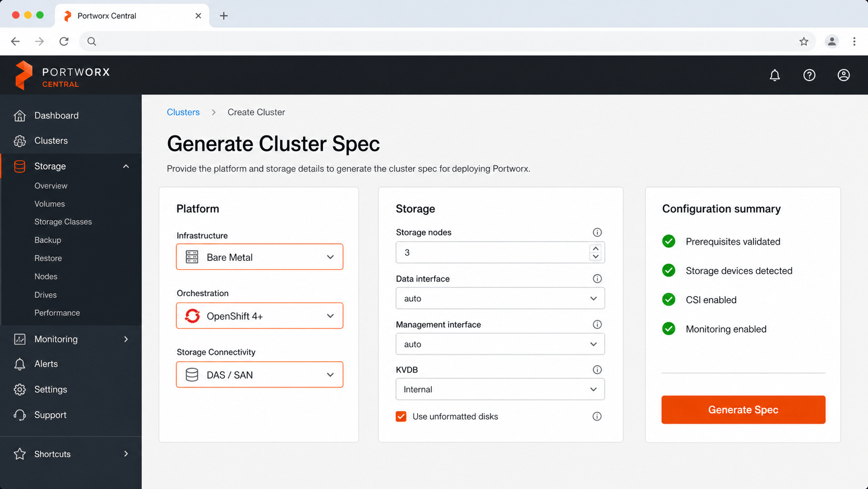Screen dimensions: 868x489
Task: Open a new browser tab
Action: point(224,16)
